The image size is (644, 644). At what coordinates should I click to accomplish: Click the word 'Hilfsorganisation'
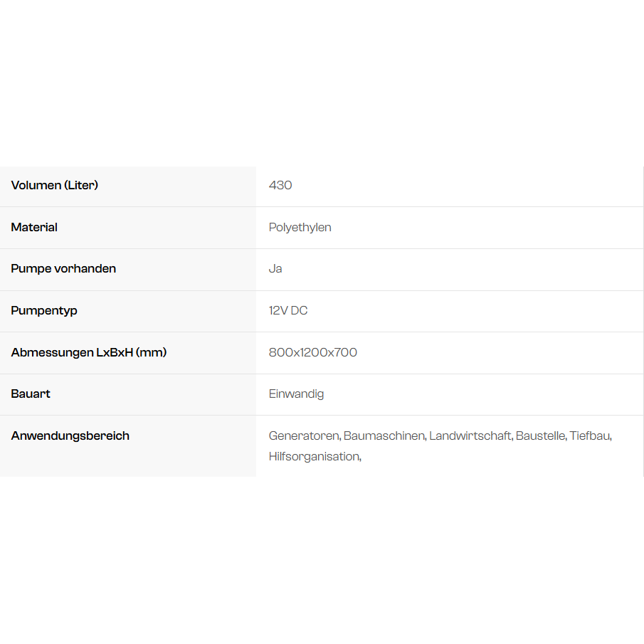click(314, 456)
